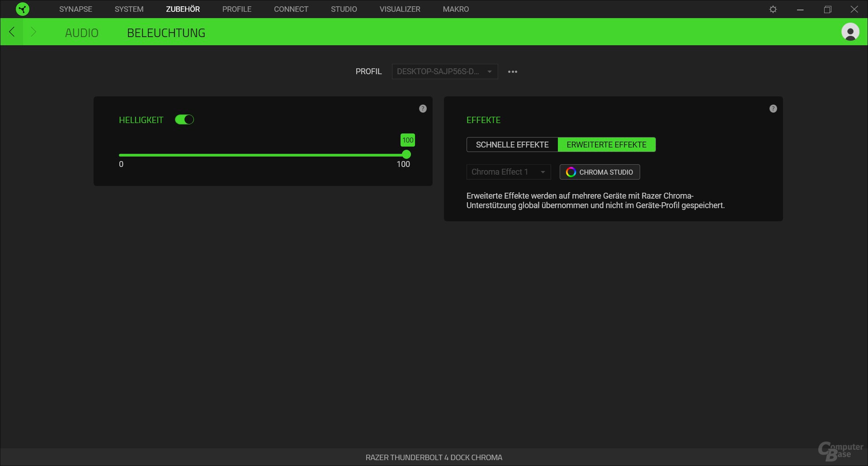Expand the Profil dropdown
Image resolution: width=868 pixels, height=466 pixels.
tap(445, 71)
